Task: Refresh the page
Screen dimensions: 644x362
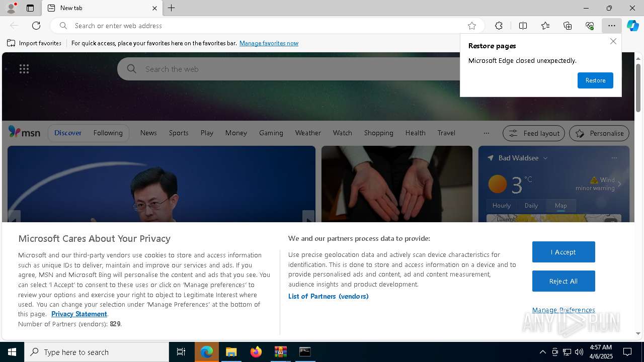Action: click(36, 26)
